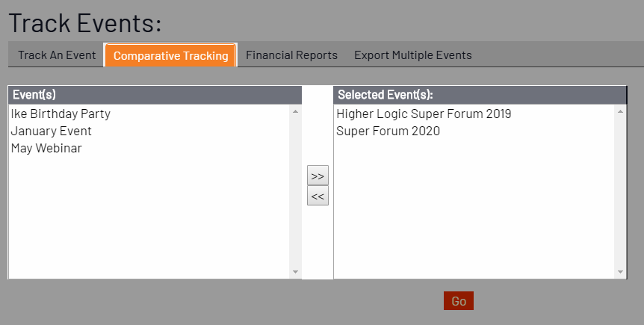
Task: Open the Track An Event tab
Action: pyautogui.click(x=57, y=55)
